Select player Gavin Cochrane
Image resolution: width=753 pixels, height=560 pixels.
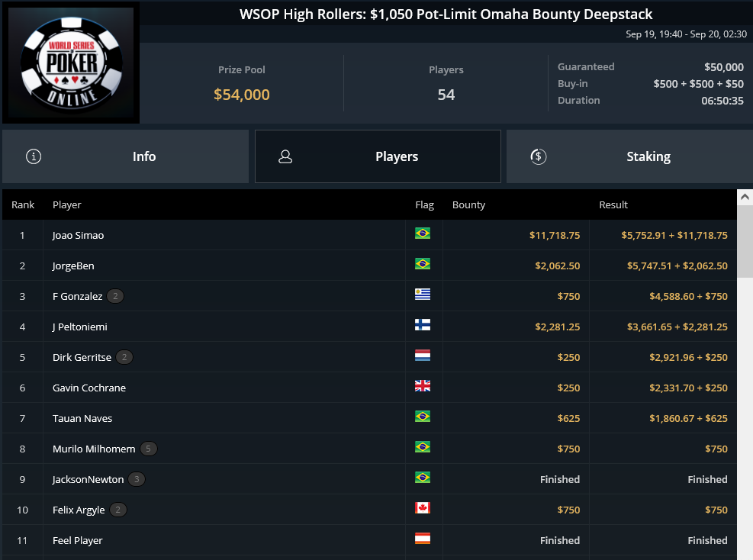89,388
